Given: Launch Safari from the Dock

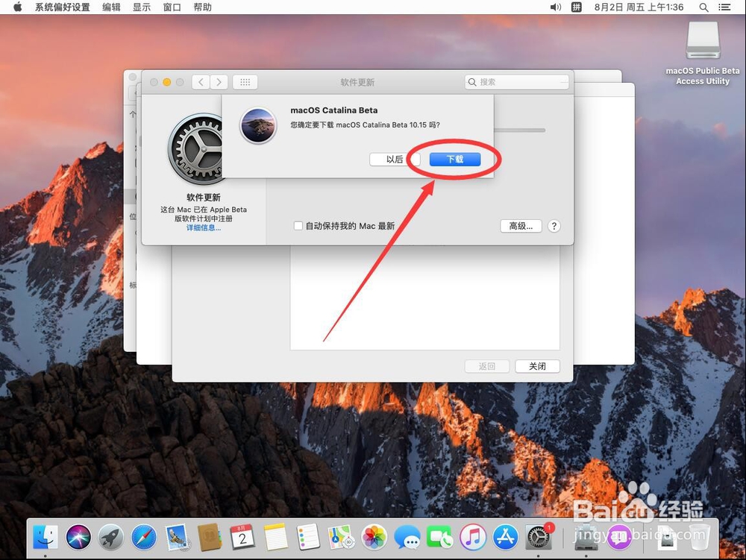Looking at the screenshot, I should pyautogui.click(x=144, y=538).
